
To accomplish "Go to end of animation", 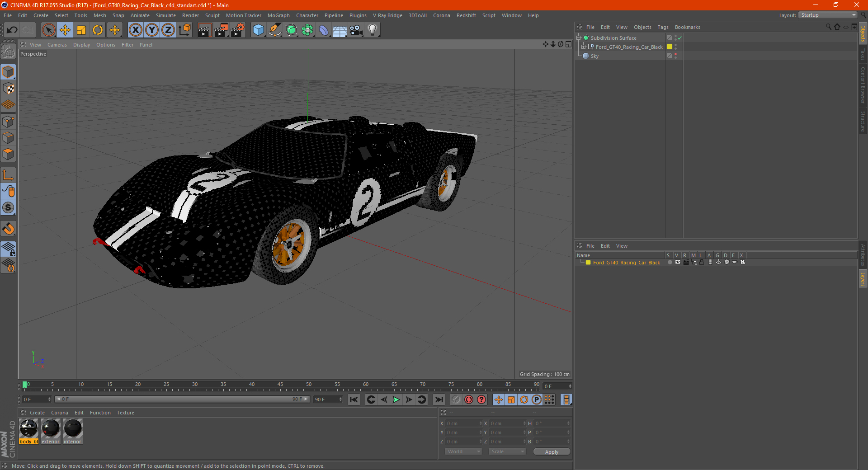I will 439,399.
